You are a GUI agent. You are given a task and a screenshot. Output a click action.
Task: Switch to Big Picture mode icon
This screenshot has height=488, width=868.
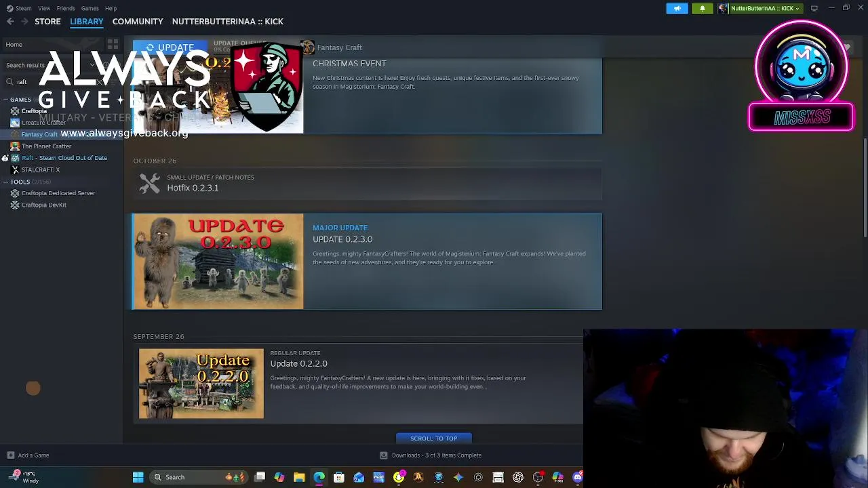point(814,8)
